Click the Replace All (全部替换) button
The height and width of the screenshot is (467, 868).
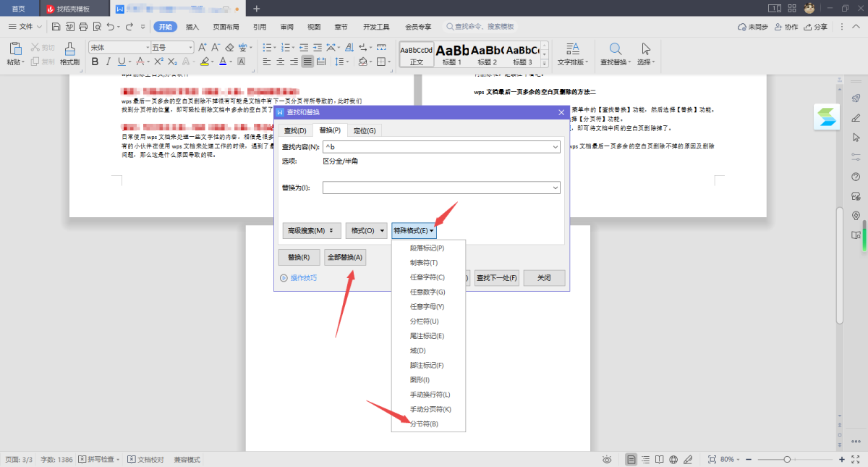(345, 257)
